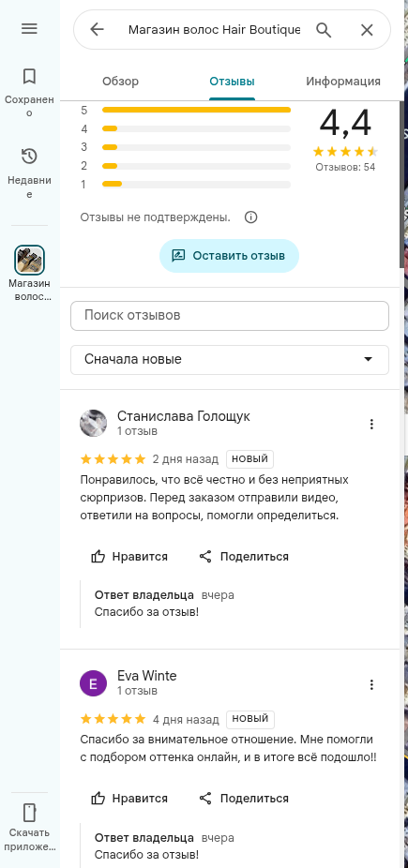Screen dimensions: 408x868
Task: Click Оставить отзыв button
Action: pos(229,256)
